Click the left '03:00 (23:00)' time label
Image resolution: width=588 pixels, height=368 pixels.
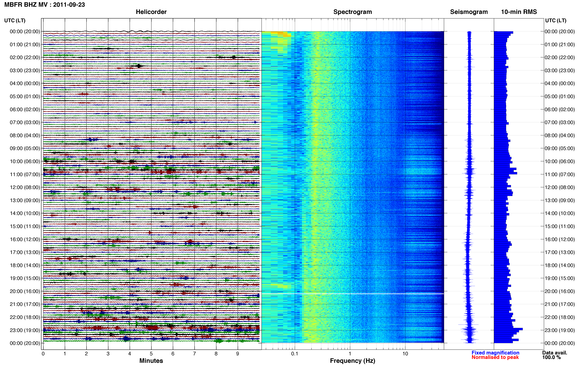[x=25, y=71]
